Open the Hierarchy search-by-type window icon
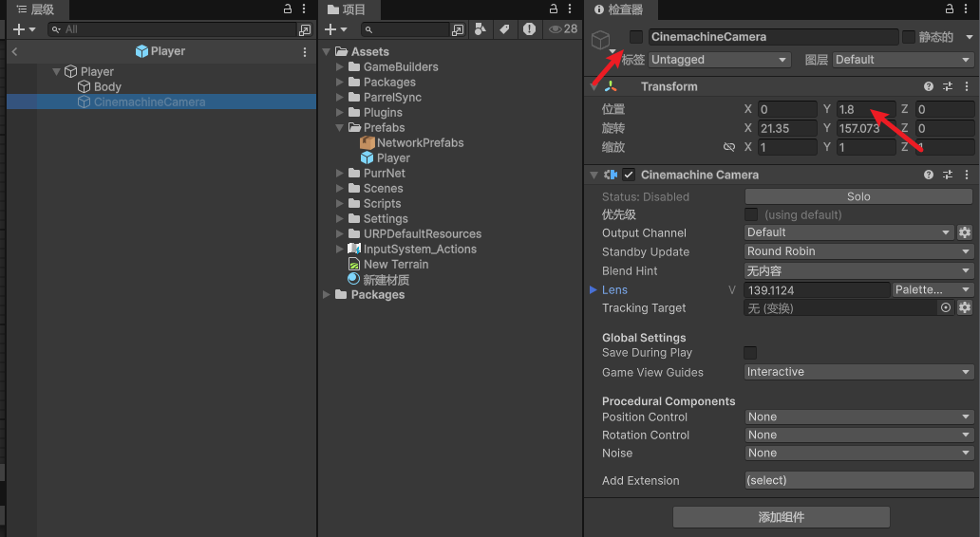The width and height of the screenshot is (980, 537). coord(305,29)
